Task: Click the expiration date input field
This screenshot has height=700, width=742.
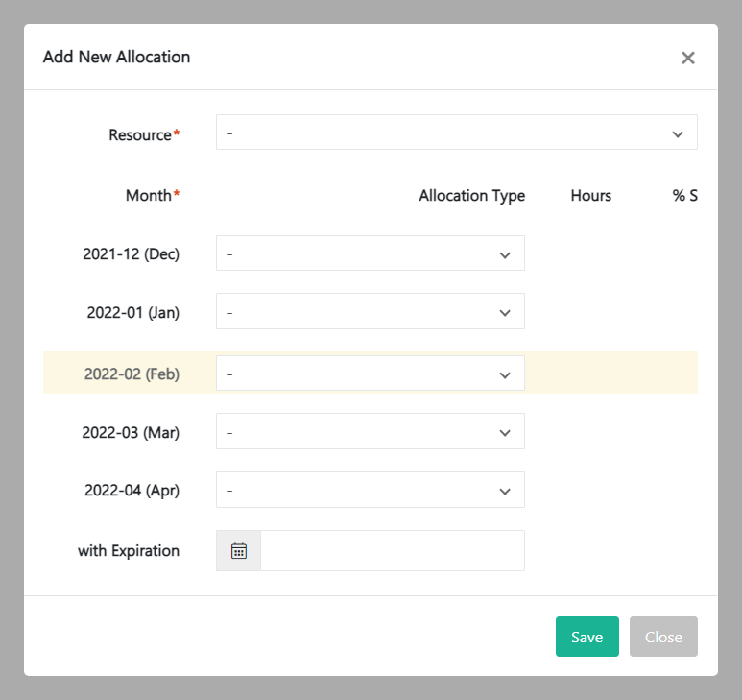Action: [392, 551]
